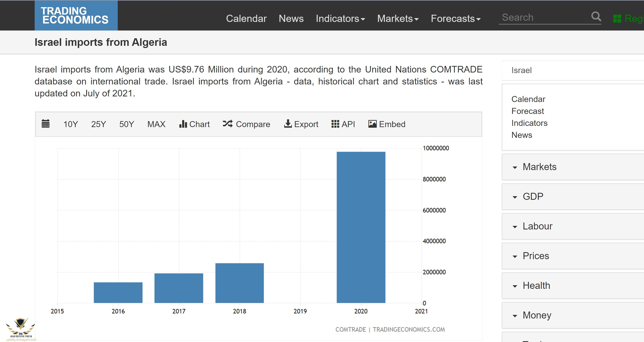This screenshot has width=644, height=342.
Task: Click the 'Israel imports from Algeria' heading
Action: pos(101,42)
